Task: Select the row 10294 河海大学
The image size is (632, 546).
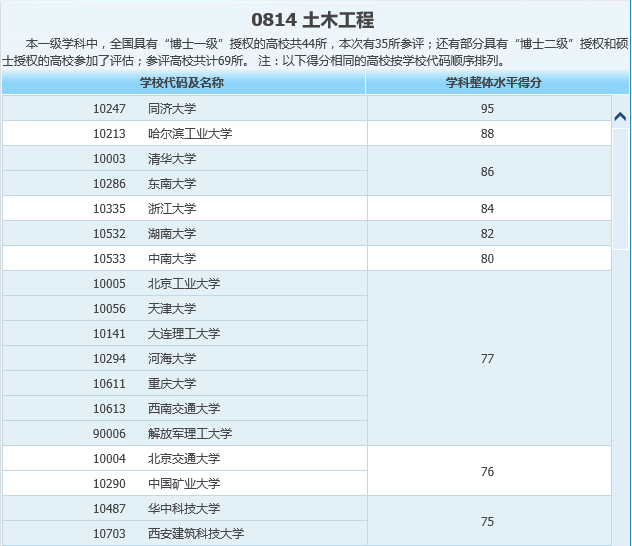Action: 185,358
